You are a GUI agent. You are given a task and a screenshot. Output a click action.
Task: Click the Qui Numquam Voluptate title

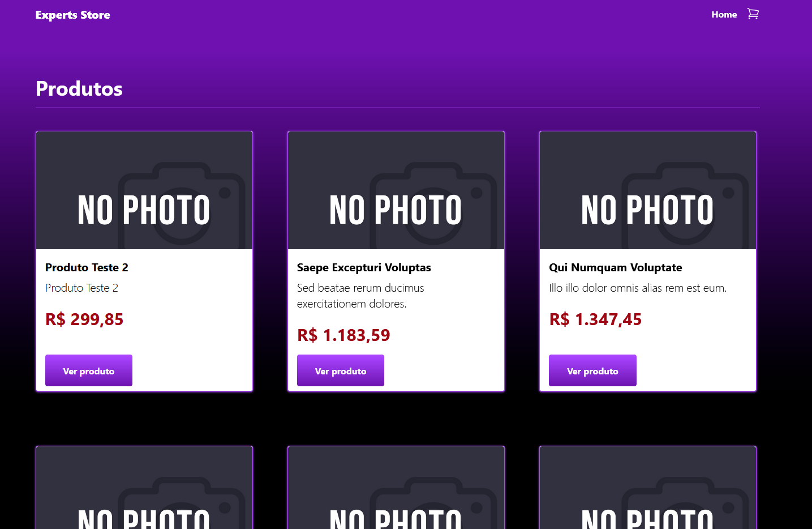(615, 267)
